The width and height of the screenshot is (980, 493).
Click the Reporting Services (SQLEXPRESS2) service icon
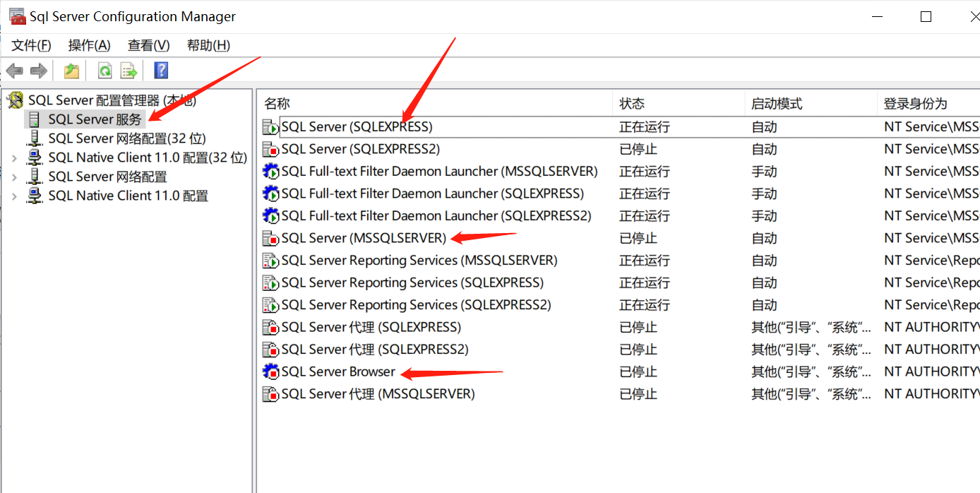coord(270,305)
